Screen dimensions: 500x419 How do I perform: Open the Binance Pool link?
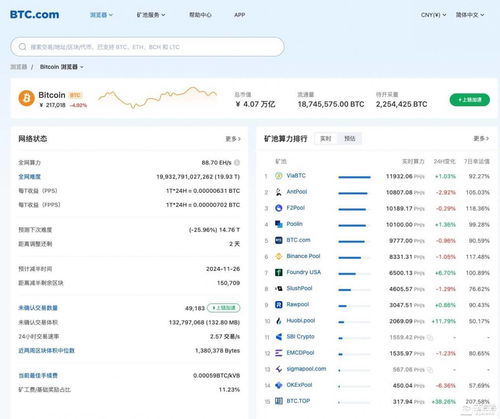(x=303, y=256)
